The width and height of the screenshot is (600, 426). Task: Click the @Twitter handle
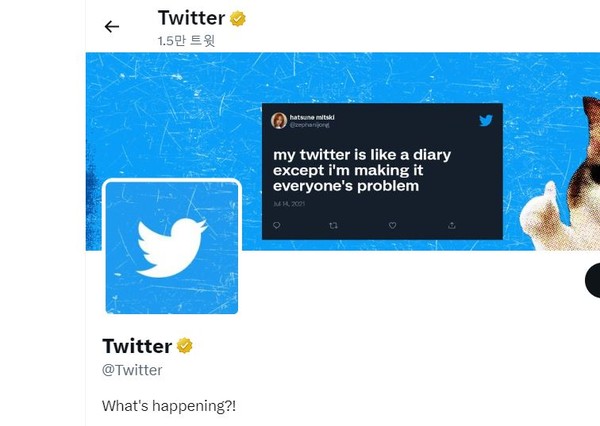132,370
